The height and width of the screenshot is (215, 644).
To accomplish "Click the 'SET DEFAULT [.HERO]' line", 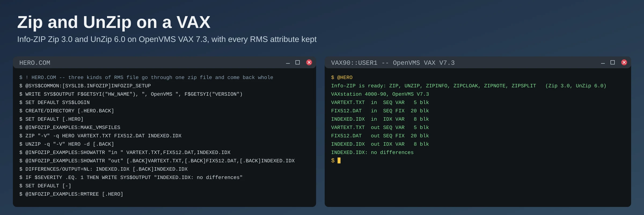I will pos(51,119).
